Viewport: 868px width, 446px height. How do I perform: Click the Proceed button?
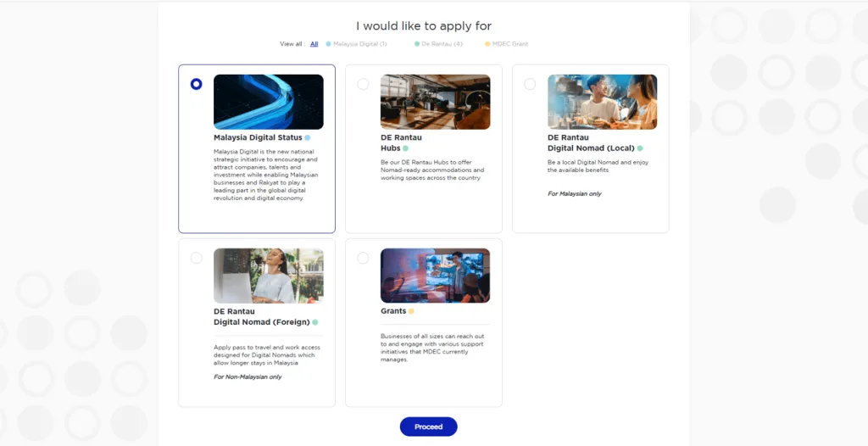point(428,426)
